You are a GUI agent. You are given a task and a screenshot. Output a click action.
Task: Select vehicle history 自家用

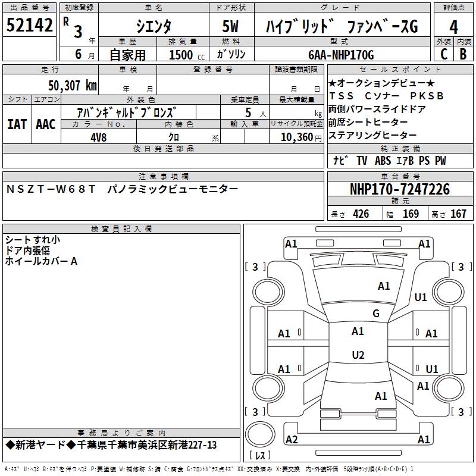click(127, 55)
